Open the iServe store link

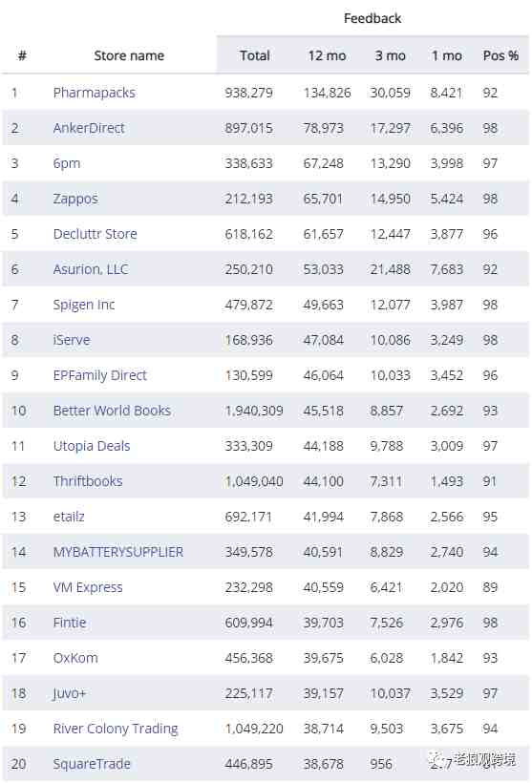pyautogui.click(x=72, y=340)
